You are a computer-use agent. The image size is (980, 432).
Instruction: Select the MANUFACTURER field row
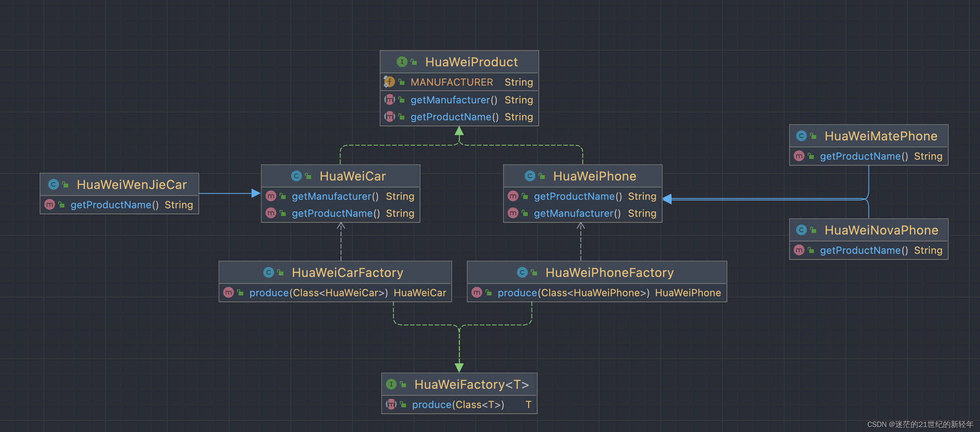459,82
